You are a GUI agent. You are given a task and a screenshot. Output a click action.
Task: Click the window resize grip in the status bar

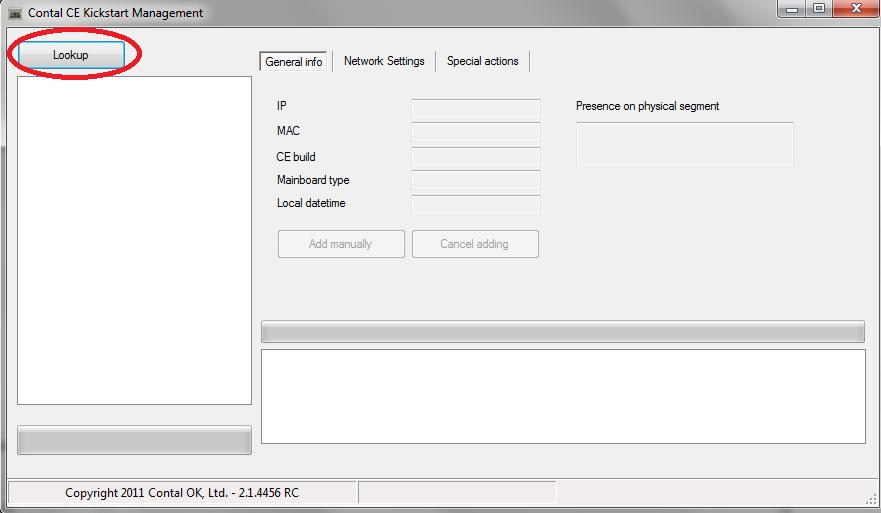point(871,499)
